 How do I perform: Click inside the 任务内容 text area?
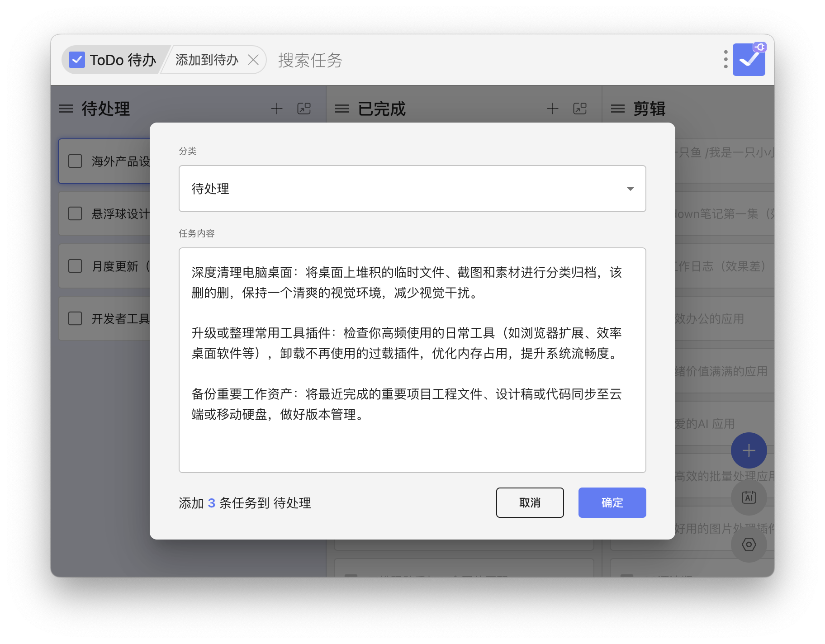[412, 360]
